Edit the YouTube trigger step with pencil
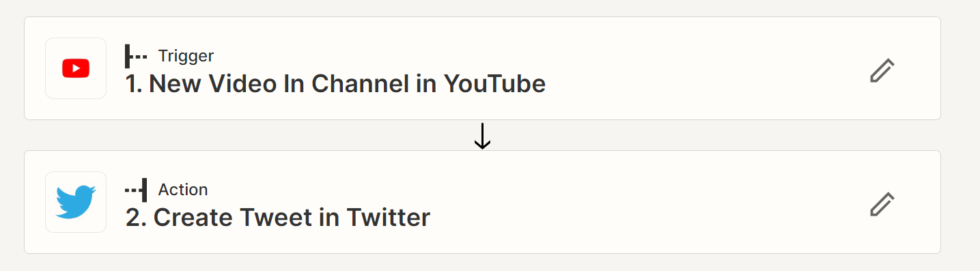The height and width of the screenshot is (271, 980). pyautogui.click(x=882, y=70)
